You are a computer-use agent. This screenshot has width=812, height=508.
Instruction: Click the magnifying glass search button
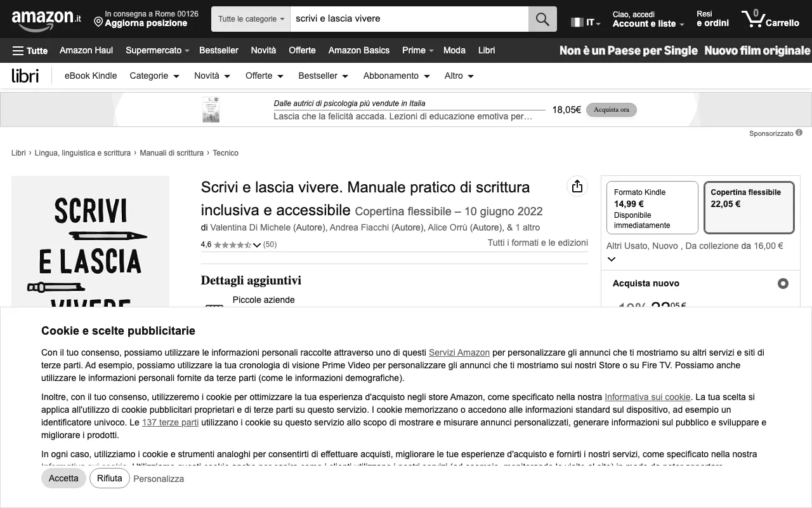coord(542,19)
